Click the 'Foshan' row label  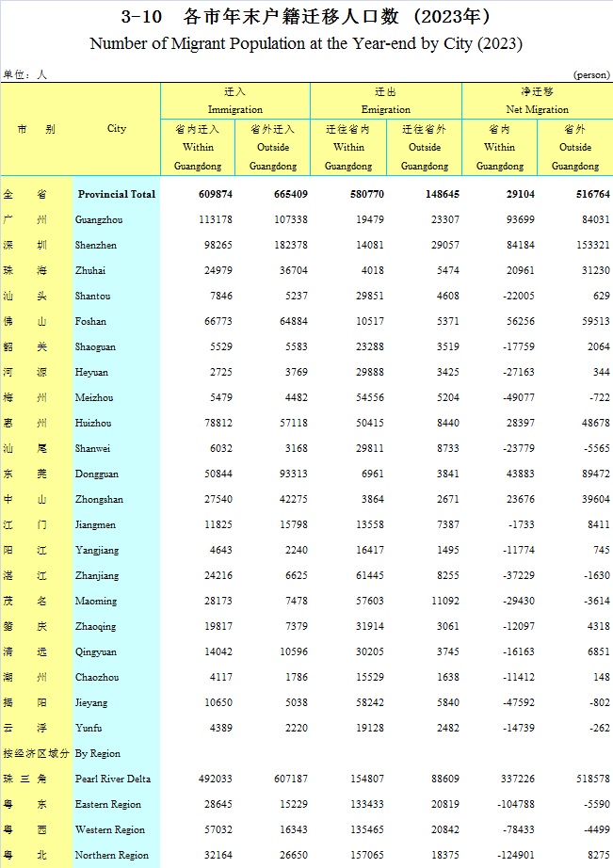[90, 322]
